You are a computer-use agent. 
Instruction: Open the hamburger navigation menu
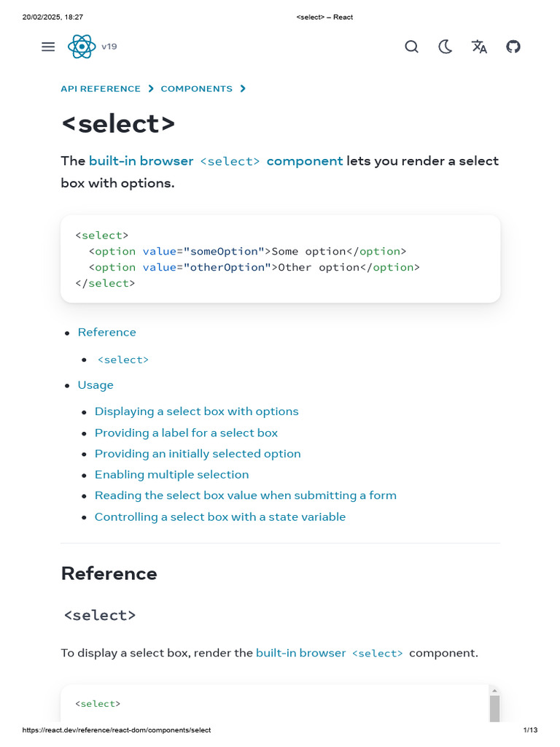[48, 47]
